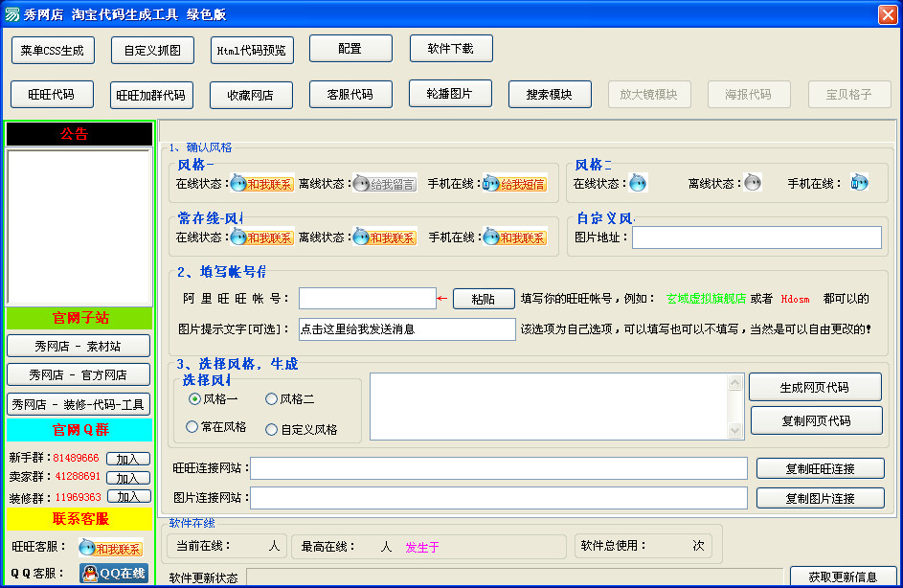Click the 公告 announcement box

pos(79,227)
